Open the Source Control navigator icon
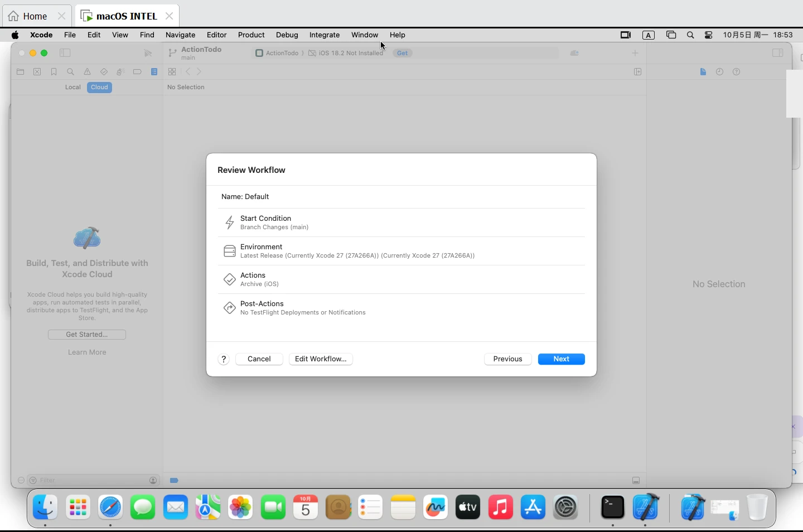 [37, 72]
